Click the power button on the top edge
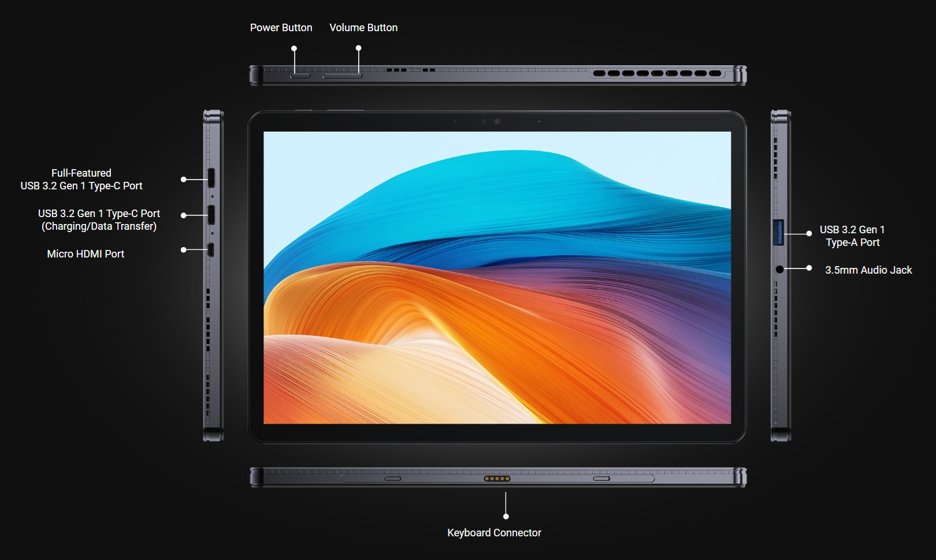The width and height of the screenshot is (936, 560). (x=300, y=76)
